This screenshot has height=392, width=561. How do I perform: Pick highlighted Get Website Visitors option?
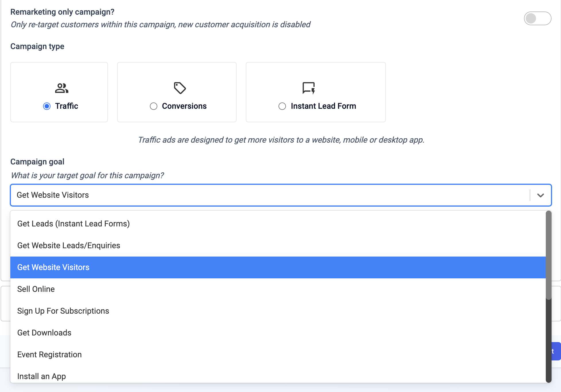click(x=53, y=267)
